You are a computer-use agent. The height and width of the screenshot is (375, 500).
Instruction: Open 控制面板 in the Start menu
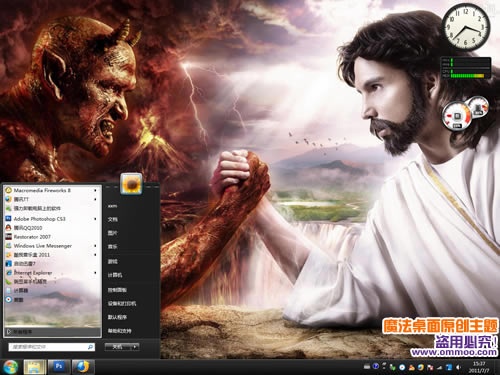click(x=117, y=290)
